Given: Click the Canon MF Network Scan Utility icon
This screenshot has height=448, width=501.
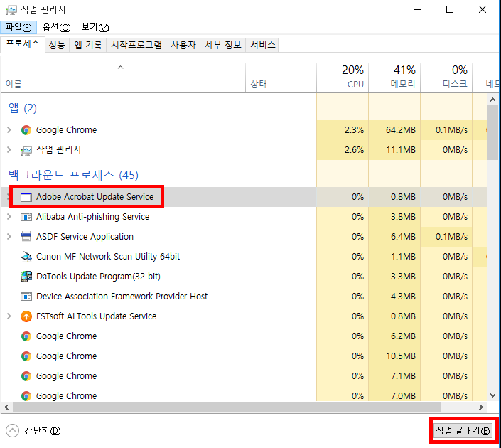Looking at the screenshot, I should [x=26, y=257].
